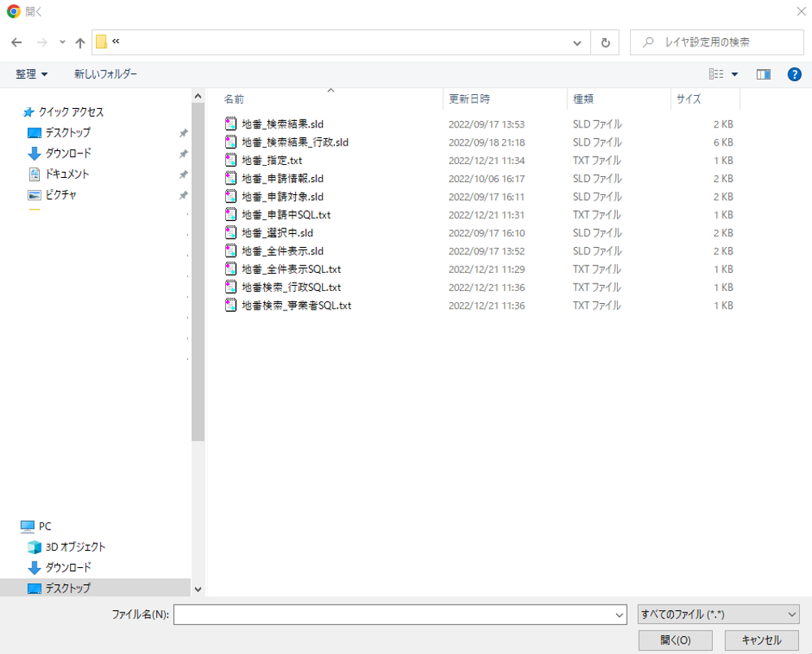Toggle the preview pane icon
The width and height of the screenshot is (812, 654).
[x=762, y=74]
